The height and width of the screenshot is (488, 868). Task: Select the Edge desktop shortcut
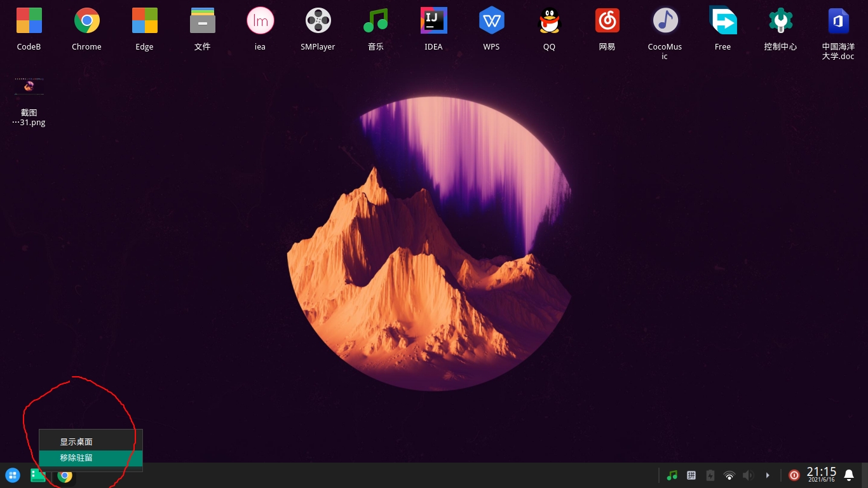point(144,21)
